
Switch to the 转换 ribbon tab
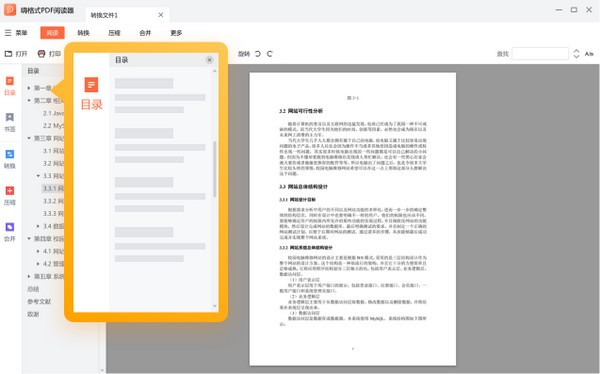point(83,33)
